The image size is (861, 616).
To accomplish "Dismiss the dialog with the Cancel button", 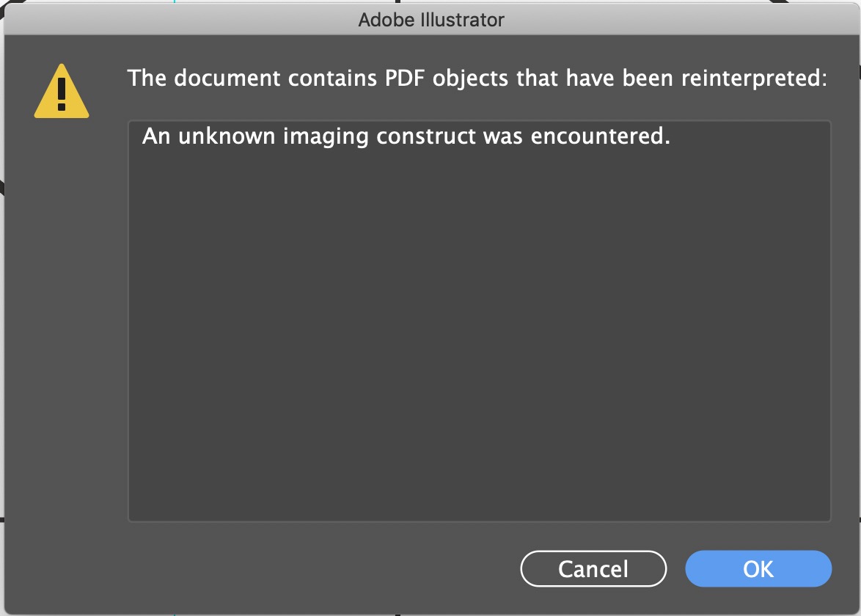I will coord(593,569).
